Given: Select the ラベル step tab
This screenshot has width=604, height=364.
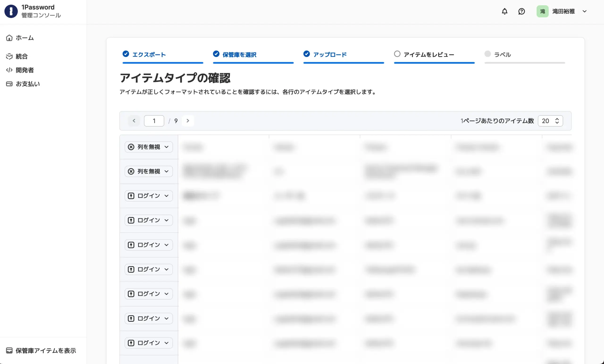Looking at the screenshot, I should pyautogui.click(x=524, y=57).
